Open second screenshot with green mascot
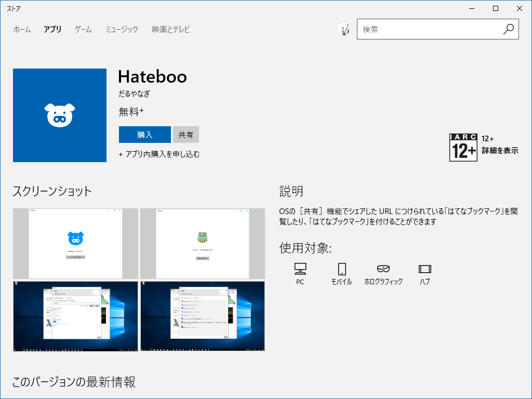532x399 pixels. 203,244
